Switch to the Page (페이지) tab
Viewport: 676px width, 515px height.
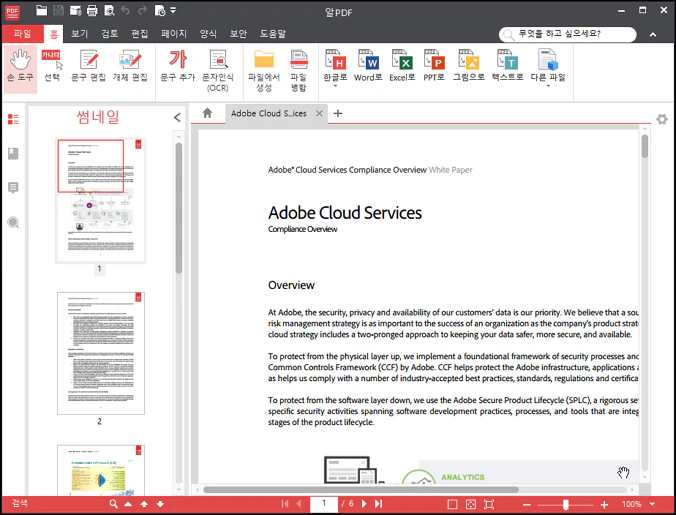[x=173, y=34]
